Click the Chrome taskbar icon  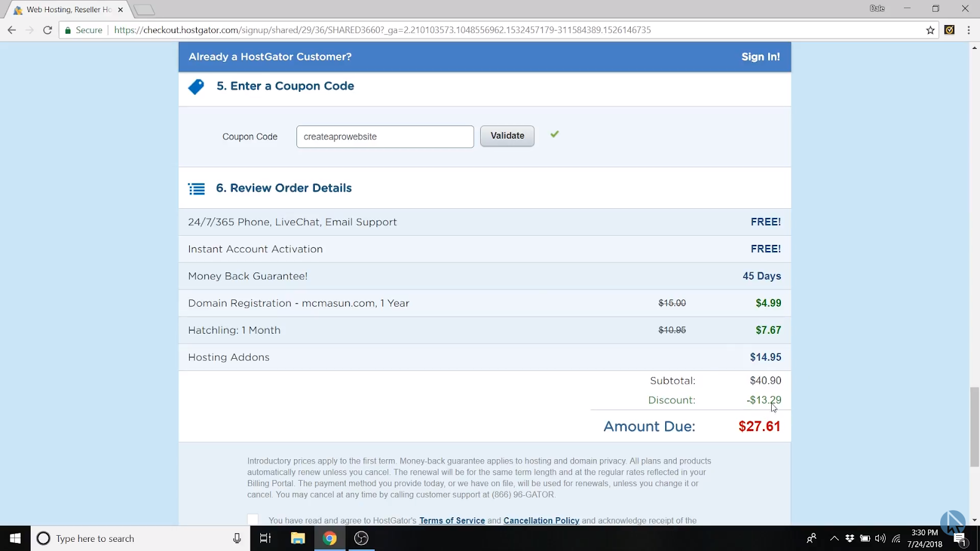coord(330,538)
